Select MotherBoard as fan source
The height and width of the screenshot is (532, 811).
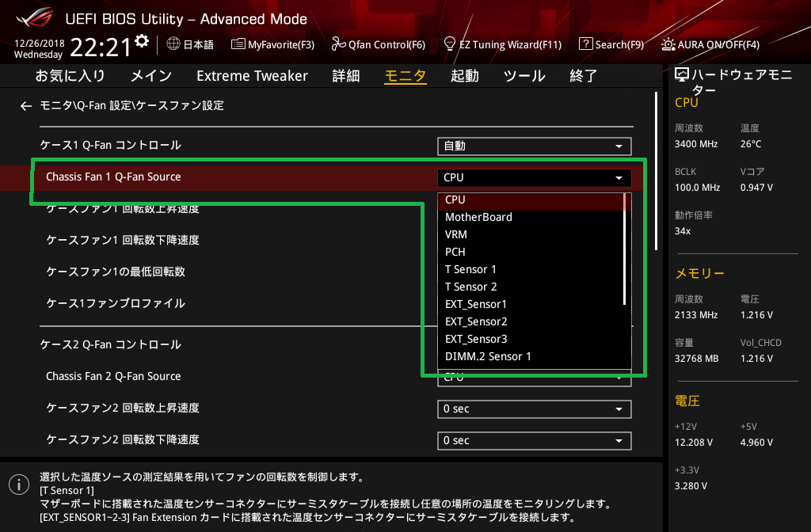coord(531,217)
